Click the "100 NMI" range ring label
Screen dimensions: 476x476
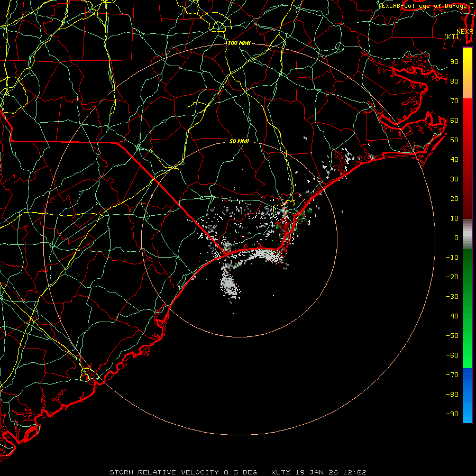(239, 43)
